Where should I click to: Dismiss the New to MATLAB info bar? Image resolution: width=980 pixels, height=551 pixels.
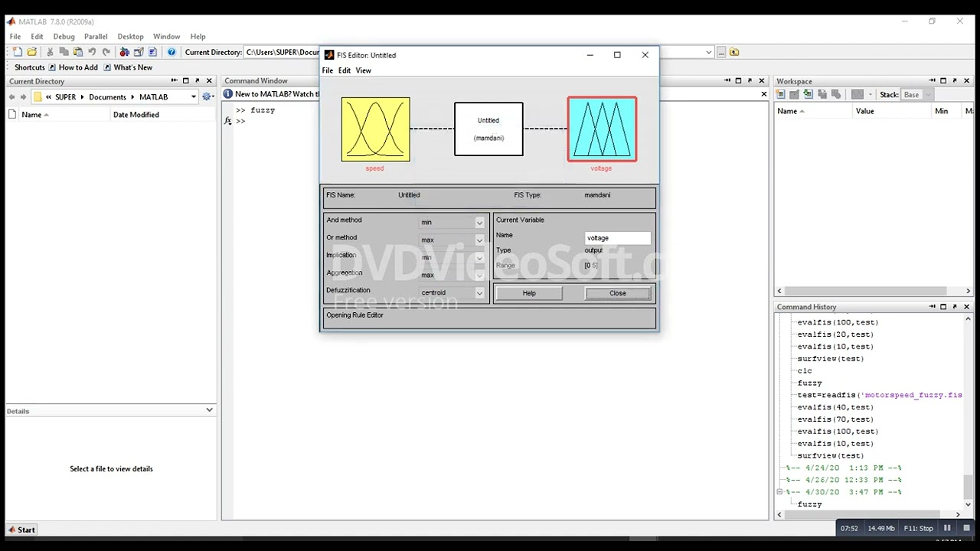[x=763, y=94]
